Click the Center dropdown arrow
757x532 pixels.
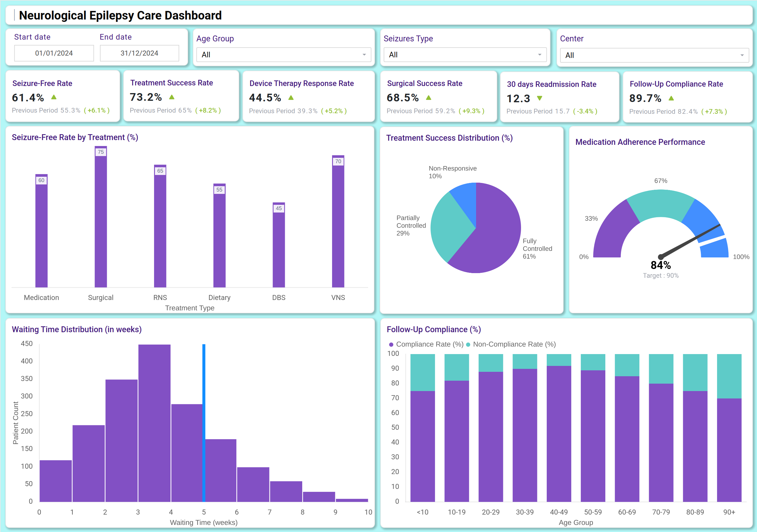click(742, 55)
